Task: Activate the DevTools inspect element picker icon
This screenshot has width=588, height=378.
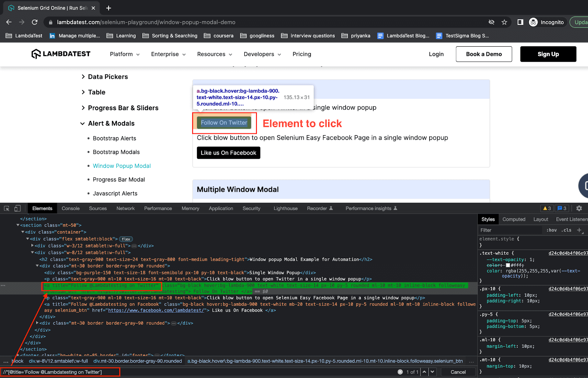Action: 7,208
